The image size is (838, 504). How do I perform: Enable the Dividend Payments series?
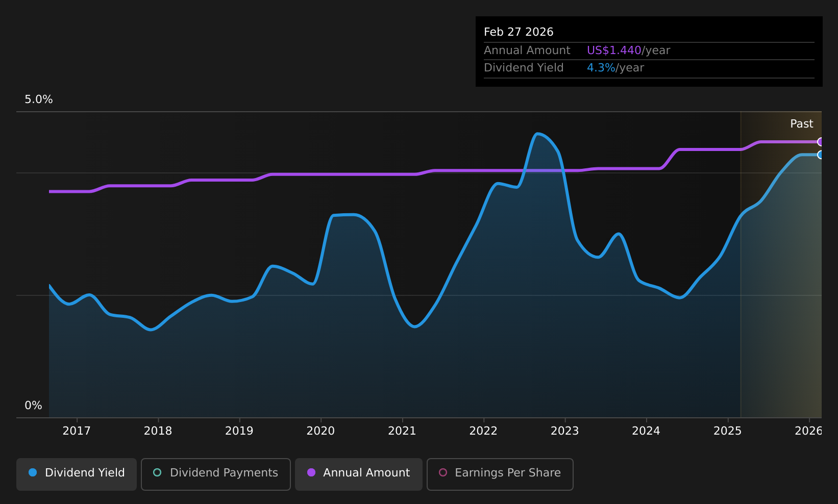click(216, 474)
